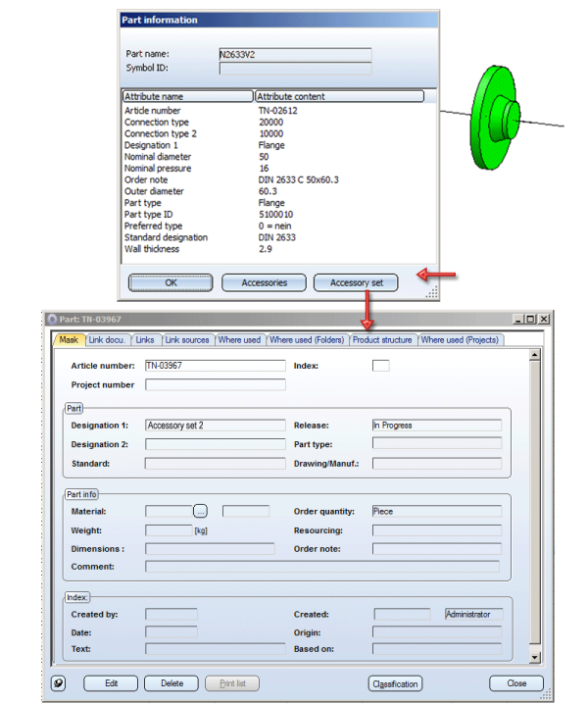
Task: Click OK in Part information dialog
Action: [x=171, y=282]
